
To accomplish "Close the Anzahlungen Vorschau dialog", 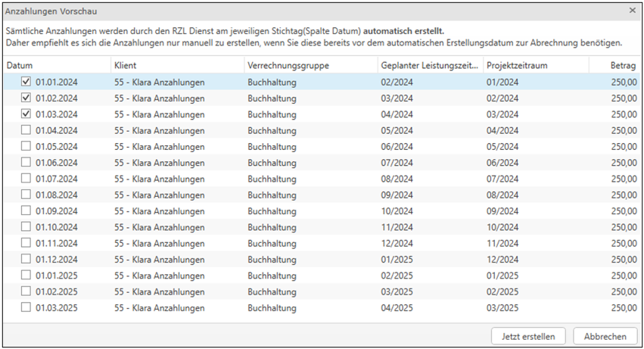I will (x=632, y=11).
